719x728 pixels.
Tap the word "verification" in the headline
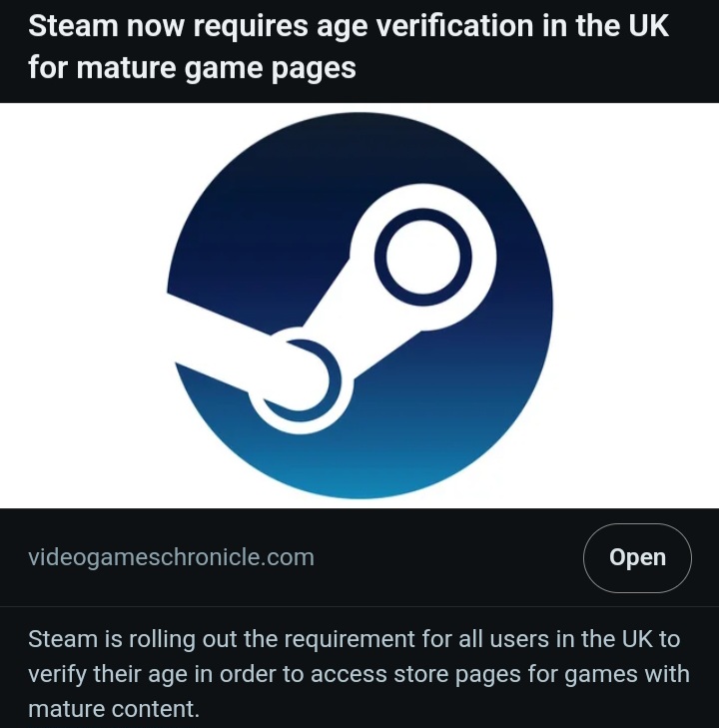pos(453,26)
